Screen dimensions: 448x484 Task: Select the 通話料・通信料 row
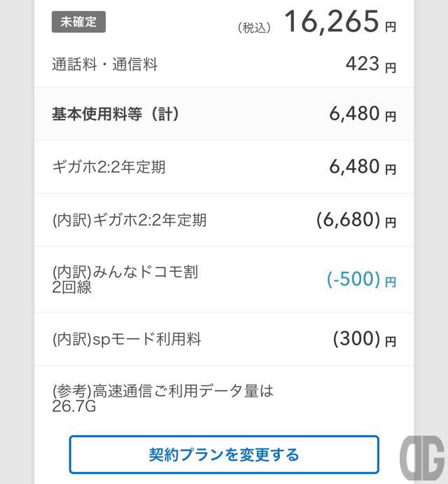(224, 64)
